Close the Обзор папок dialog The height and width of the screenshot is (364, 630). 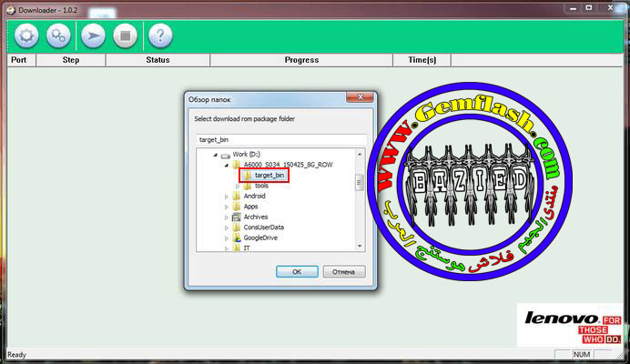click(360, 96)
